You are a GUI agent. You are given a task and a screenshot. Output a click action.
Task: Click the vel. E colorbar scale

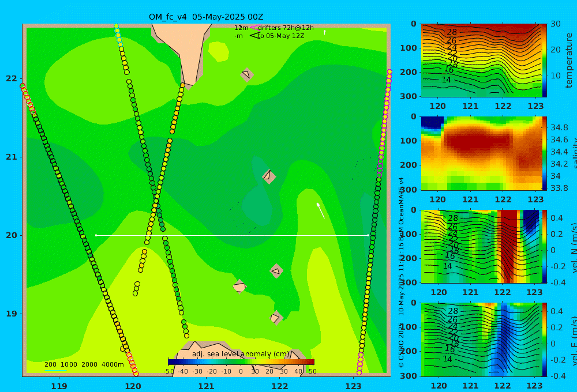coord(545,340)
